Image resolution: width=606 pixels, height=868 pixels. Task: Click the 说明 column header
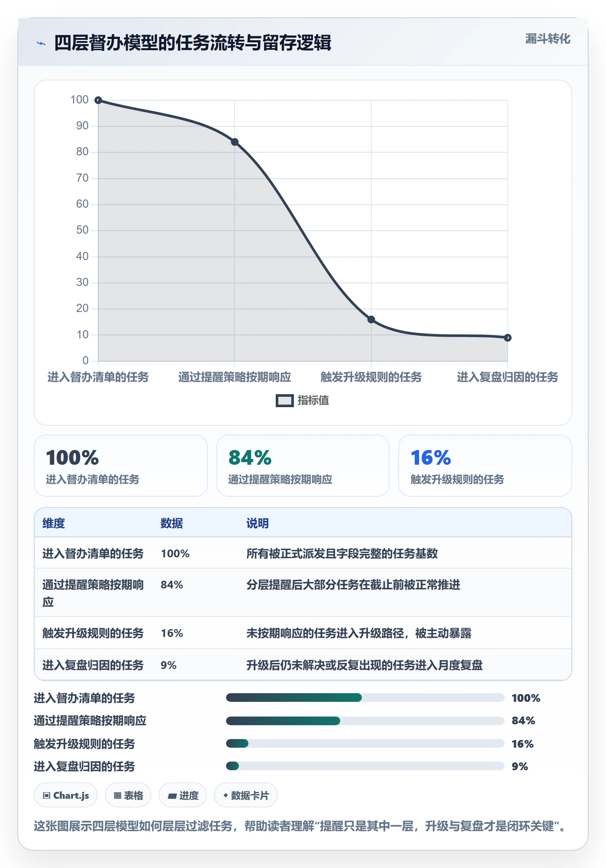258,523
